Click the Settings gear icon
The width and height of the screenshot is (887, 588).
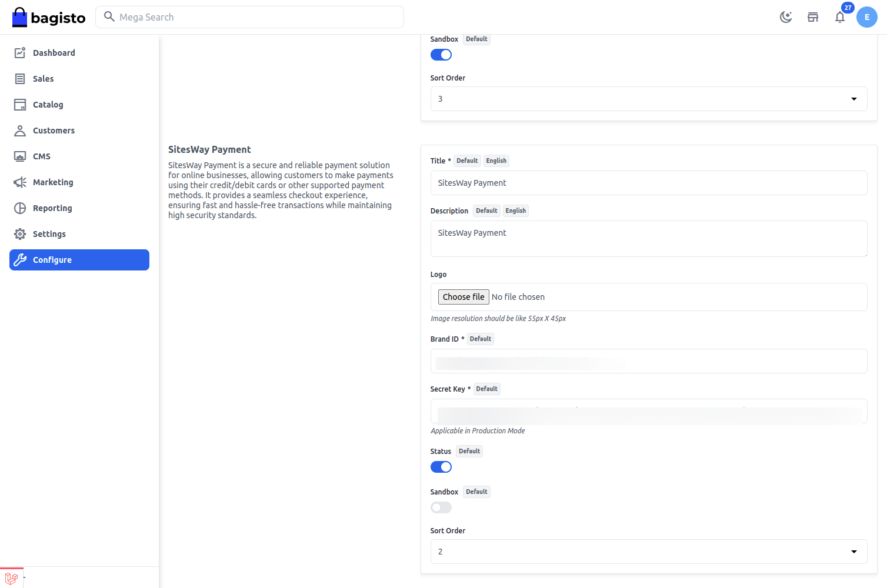[x=20, y=234]
